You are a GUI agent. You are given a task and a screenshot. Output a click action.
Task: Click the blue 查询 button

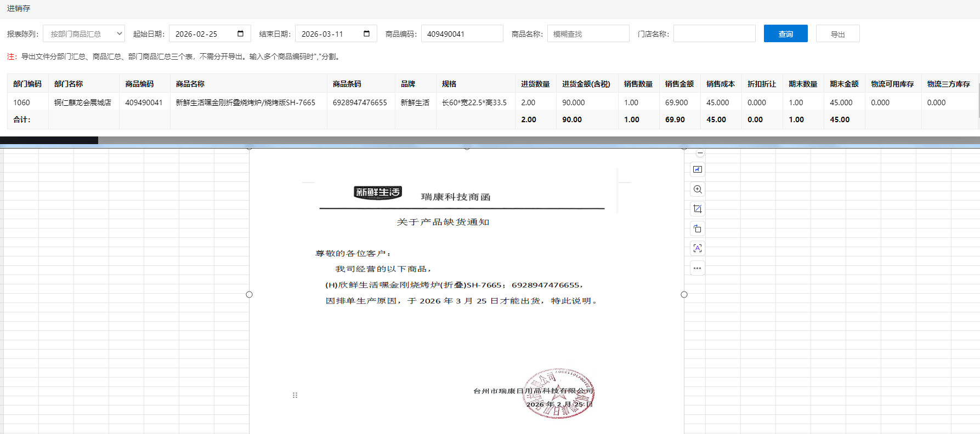pos(785,34)
